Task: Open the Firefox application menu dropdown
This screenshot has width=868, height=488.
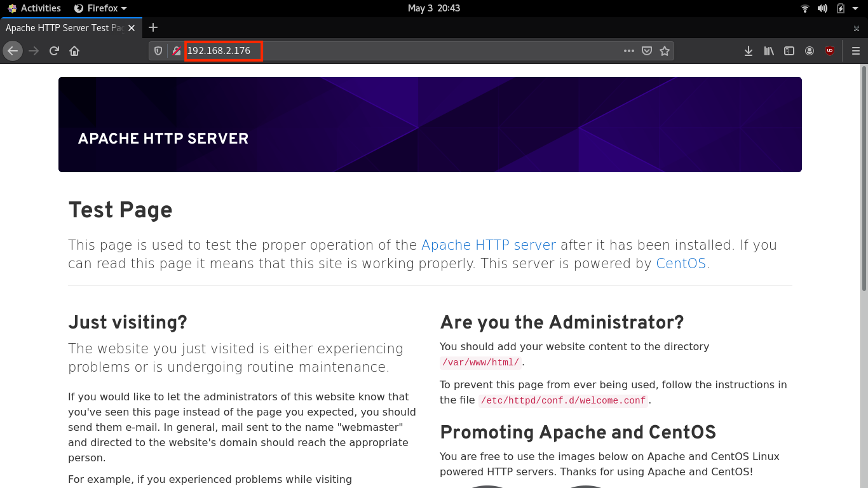Action: click(x=100, y=8)
